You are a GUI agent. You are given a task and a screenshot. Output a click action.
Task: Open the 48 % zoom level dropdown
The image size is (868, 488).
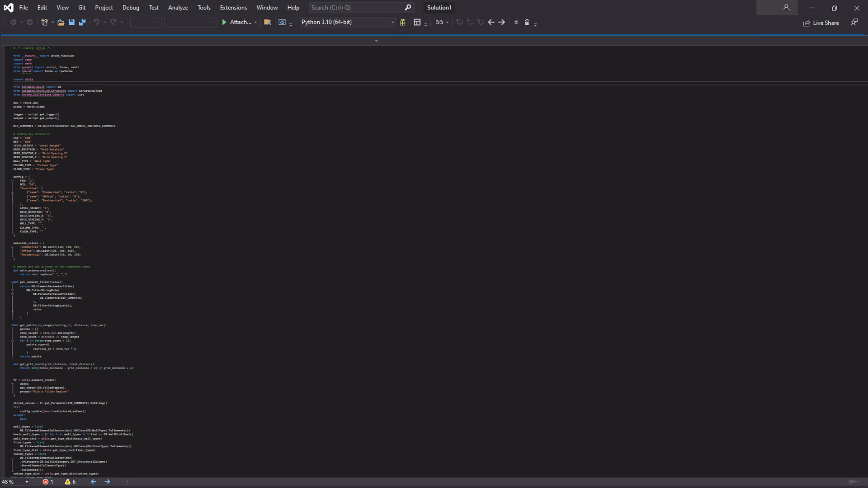(27, 482)
